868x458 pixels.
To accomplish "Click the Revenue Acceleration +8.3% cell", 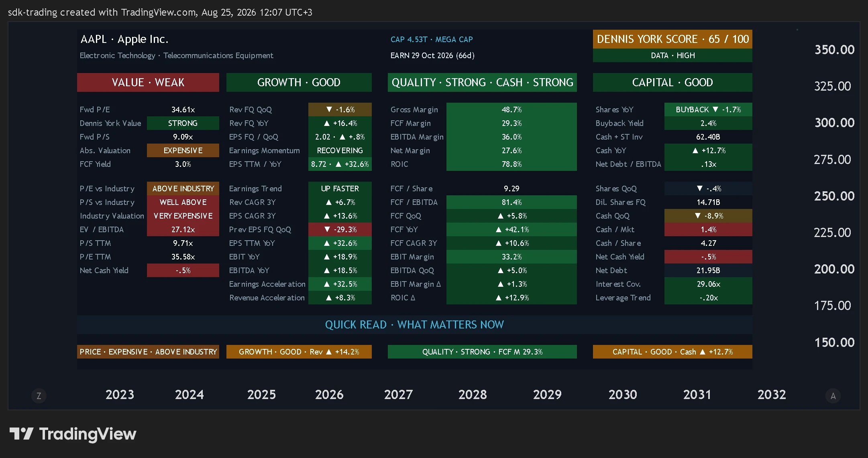I will pyautogui.click(x=340, y=298).
